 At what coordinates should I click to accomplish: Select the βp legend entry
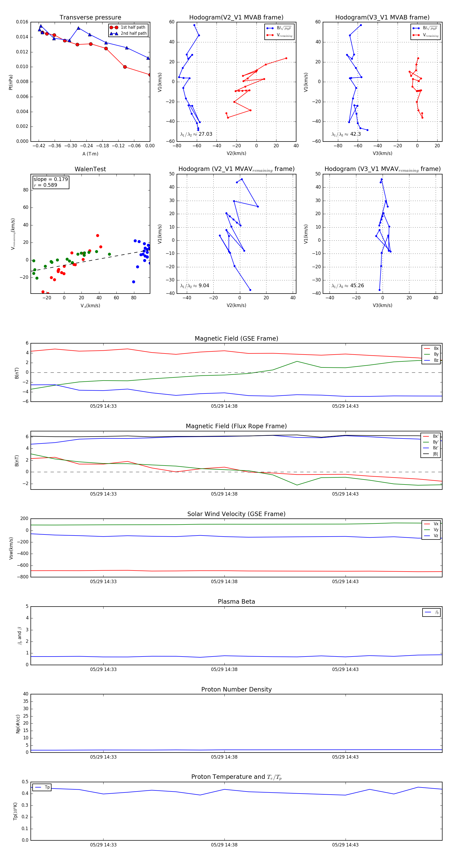point(431,612)
